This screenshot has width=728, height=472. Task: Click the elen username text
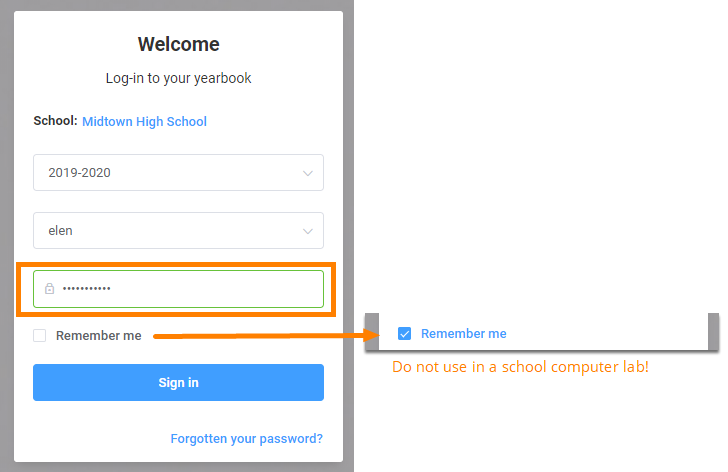tap(61, 231)
